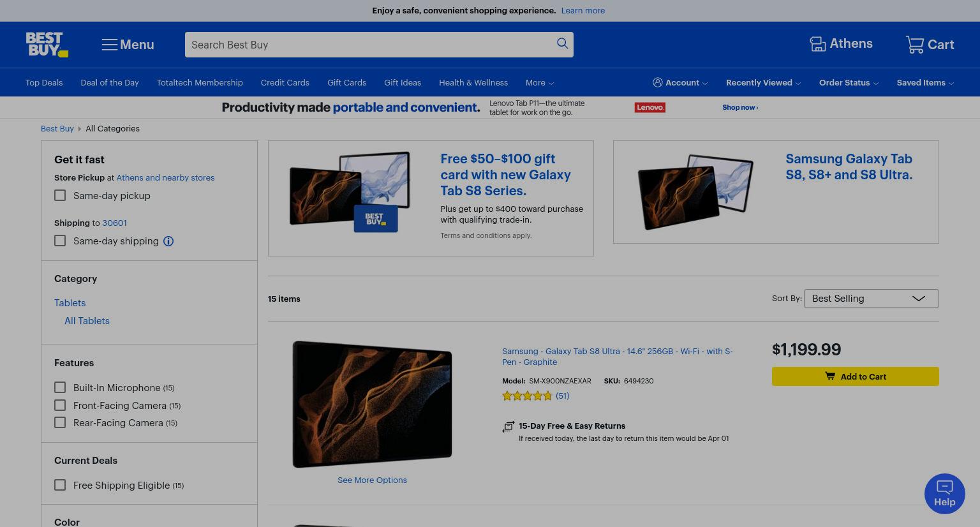Open the Galaxy Tab S8 Ultra product title
The height and width of the screenshot is (527, 980).
click(x=617, y=357)
